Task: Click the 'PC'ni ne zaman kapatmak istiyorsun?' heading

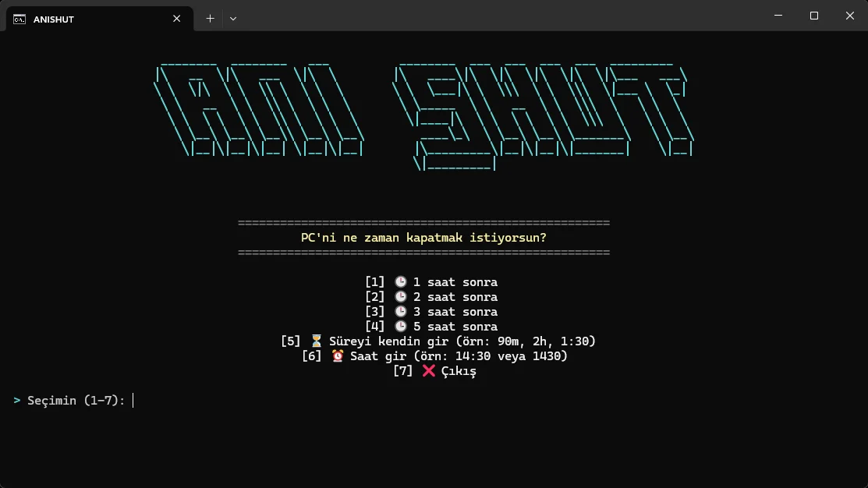Action: pyautogui.click(x=423, y=238)
